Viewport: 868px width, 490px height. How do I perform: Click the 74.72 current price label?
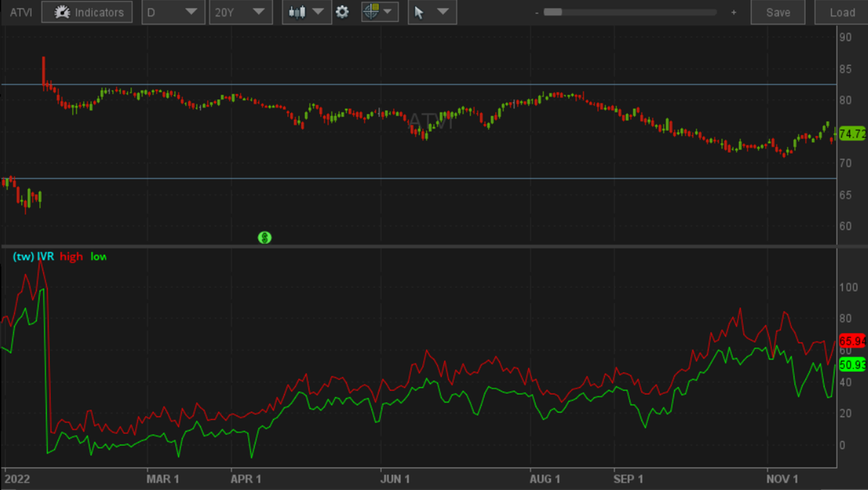click(x=853, y=133)
